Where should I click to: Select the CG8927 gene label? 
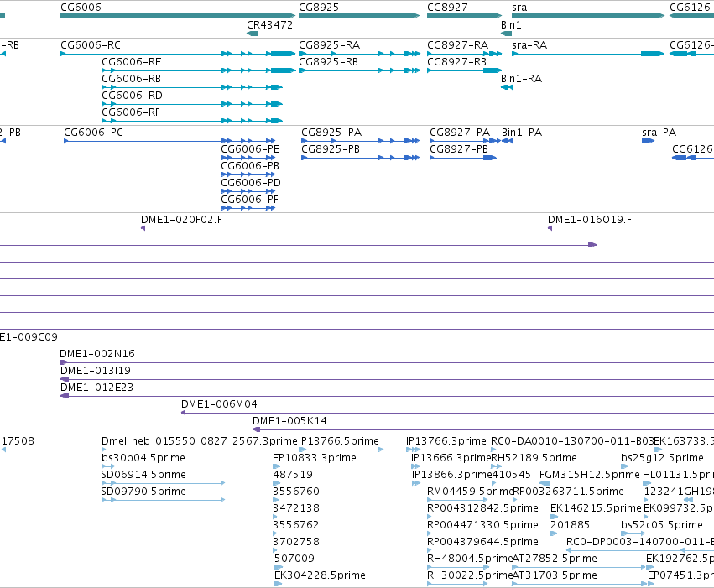tap(447, 8)
